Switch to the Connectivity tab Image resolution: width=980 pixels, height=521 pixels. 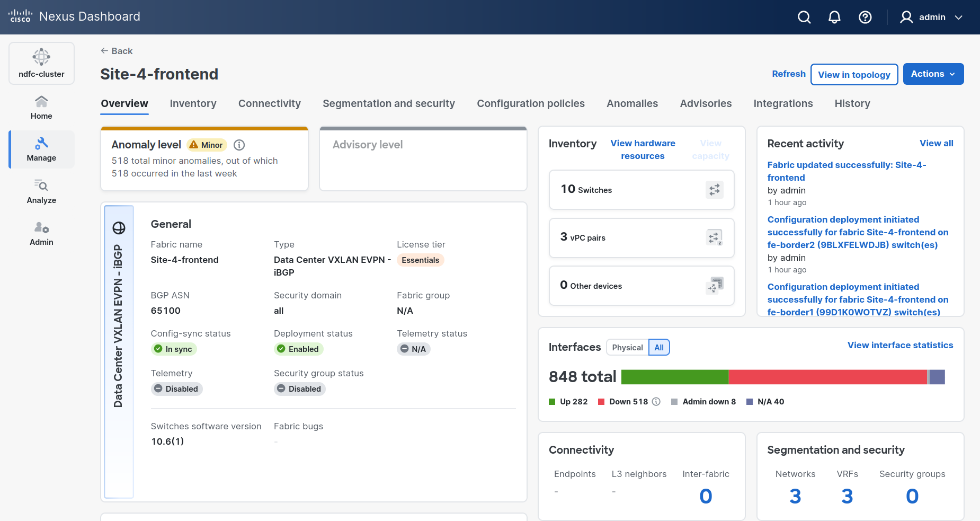tap(270, 103)
